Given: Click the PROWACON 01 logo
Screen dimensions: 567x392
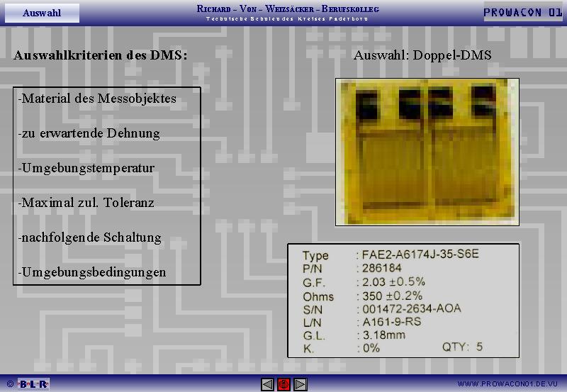Looking at the screenshot, I should pos(523,13).
